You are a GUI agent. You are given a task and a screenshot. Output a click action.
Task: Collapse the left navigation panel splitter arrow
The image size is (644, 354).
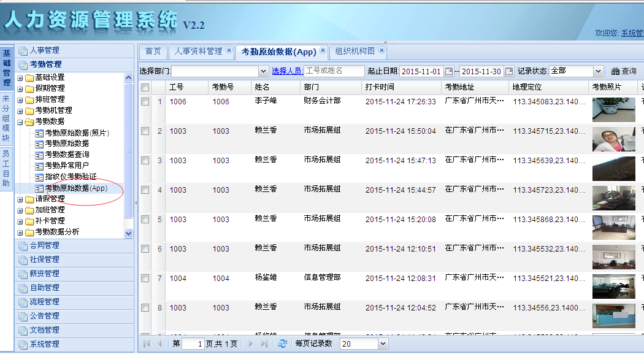click(x=136, y=202)
